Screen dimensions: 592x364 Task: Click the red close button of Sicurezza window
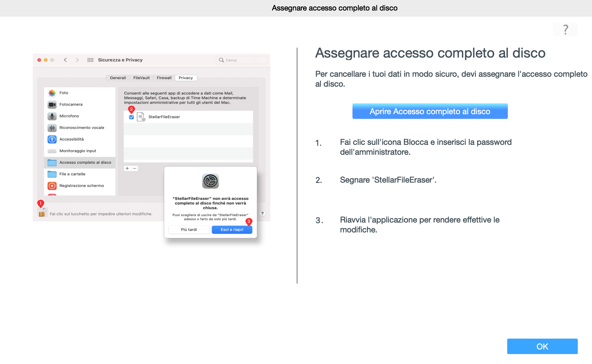pos(39,60)
